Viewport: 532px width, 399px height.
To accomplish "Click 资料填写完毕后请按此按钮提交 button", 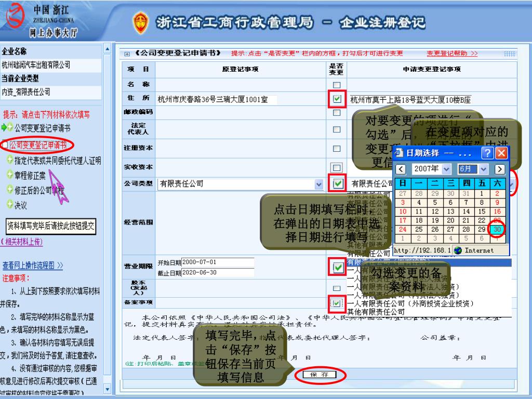I will pyautogui.click(x=51, y=227).
